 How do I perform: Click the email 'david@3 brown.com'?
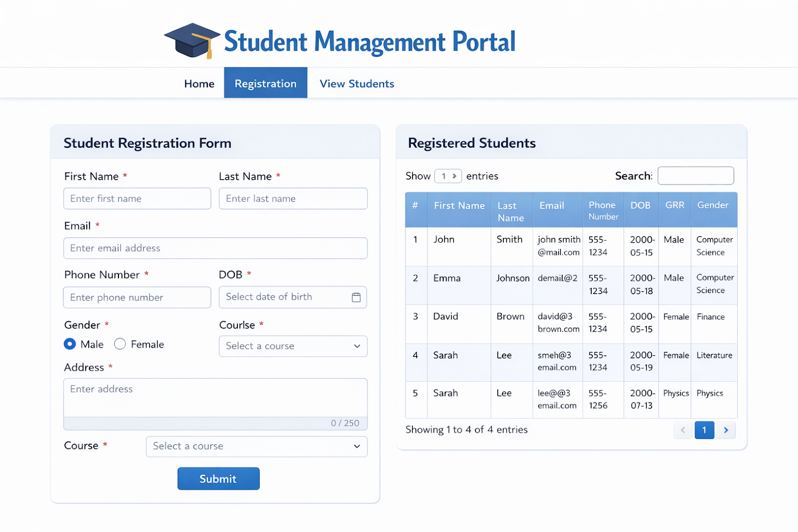click(558, 323)
